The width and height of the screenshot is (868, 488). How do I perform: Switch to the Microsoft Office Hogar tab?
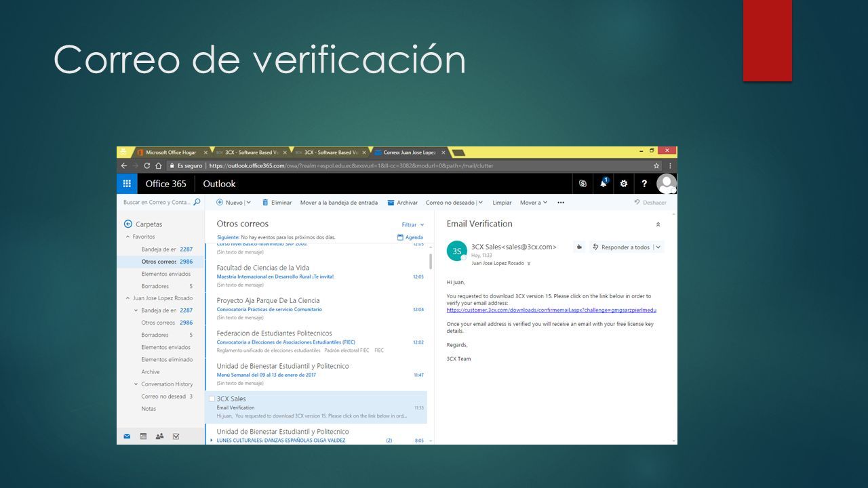click(171, 152)
